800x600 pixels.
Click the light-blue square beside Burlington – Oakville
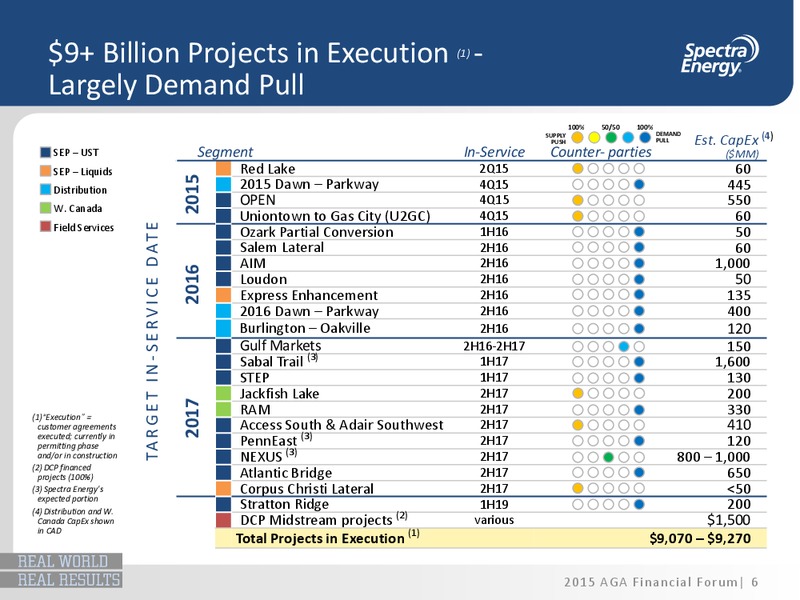(x=223, y=328)
